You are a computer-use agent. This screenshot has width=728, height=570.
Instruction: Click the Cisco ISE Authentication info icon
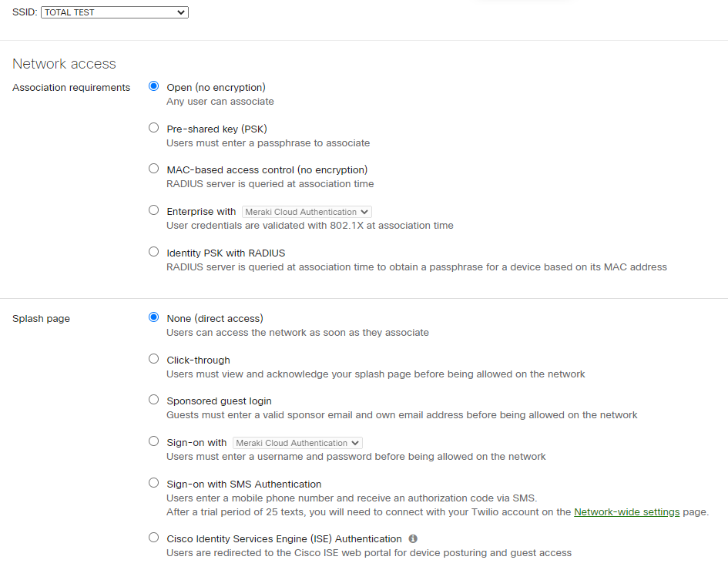(413, 538)
